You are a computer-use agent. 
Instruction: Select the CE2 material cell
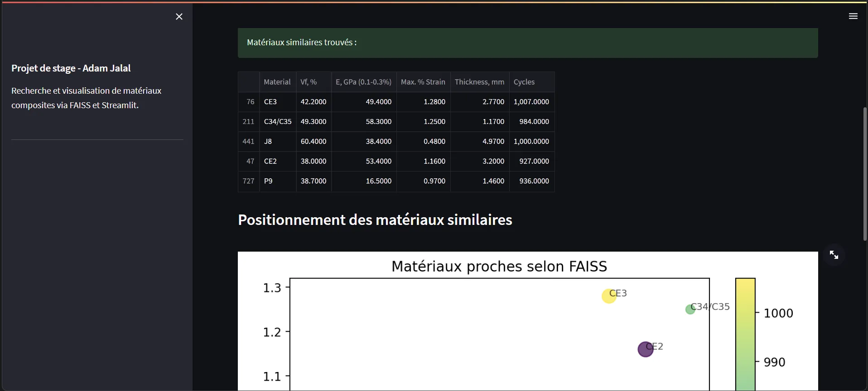[278, 161]
